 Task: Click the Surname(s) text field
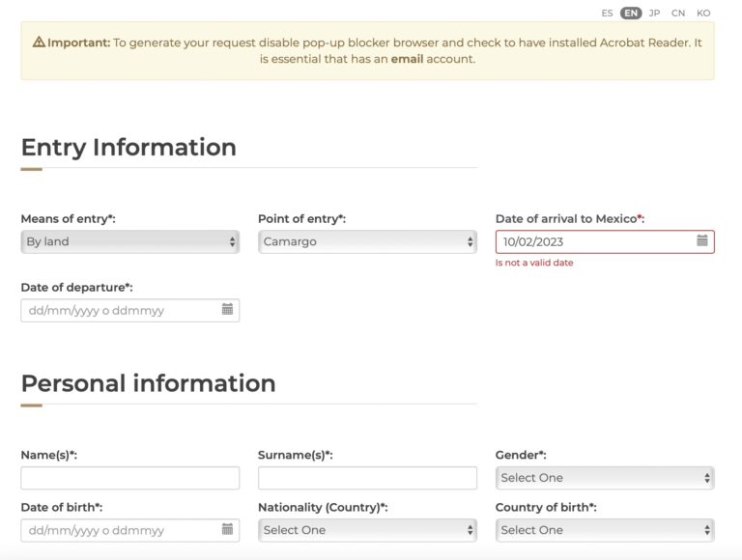tap(368, 478)
